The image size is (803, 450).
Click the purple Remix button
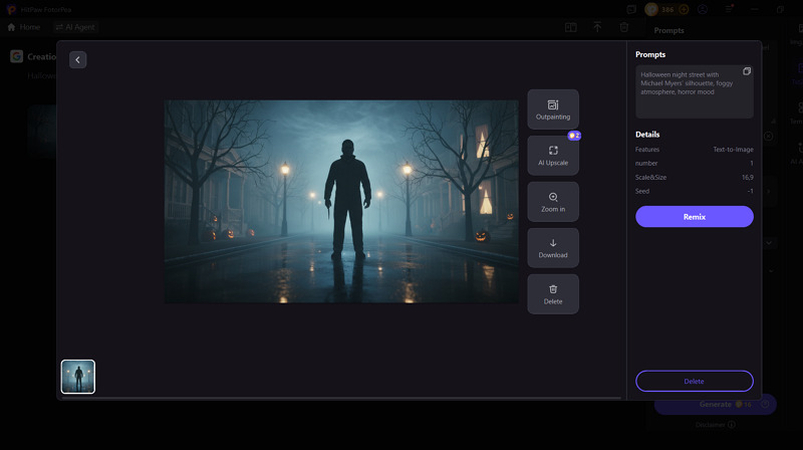(694, 217)
